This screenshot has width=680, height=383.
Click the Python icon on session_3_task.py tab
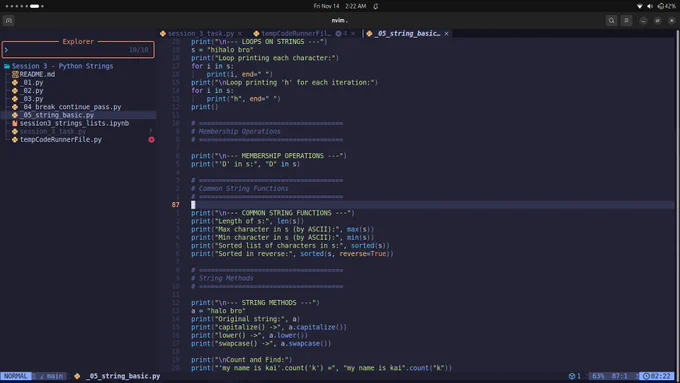[163, 33]
